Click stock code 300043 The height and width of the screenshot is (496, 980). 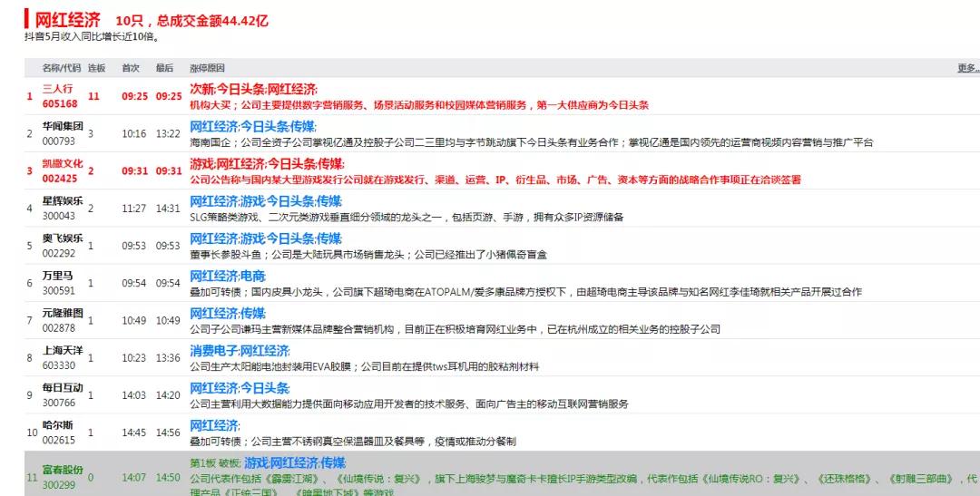pos(59,216)
